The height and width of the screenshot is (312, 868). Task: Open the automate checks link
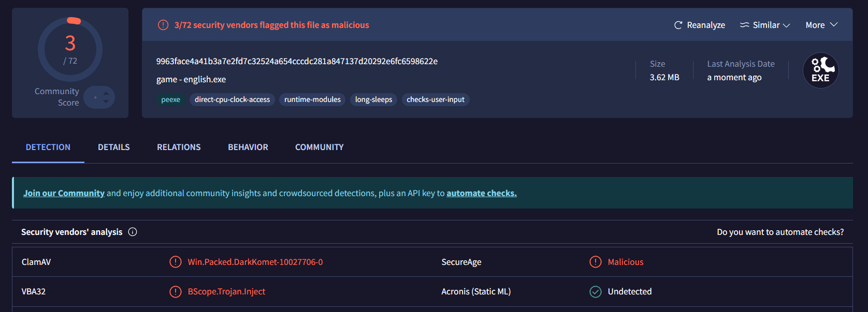click(x=481, y=193)
